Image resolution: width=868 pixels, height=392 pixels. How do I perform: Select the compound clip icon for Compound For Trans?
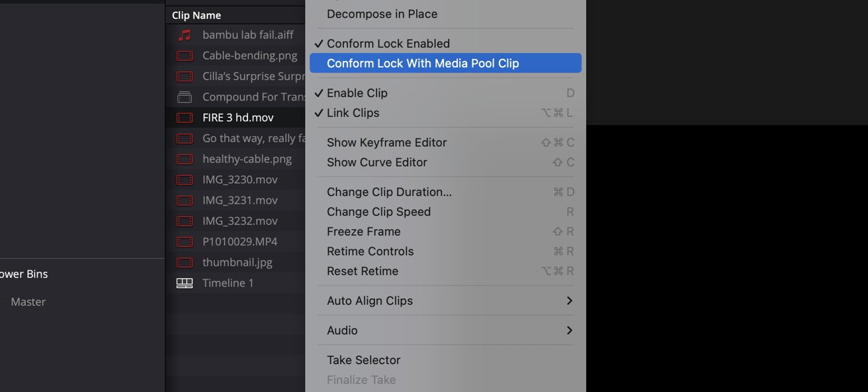click(x=184, y=97)
